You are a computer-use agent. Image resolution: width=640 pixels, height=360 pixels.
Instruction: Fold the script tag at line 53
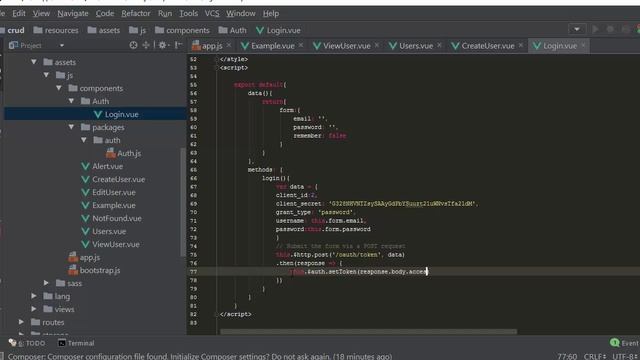click(x=217, y=68)
